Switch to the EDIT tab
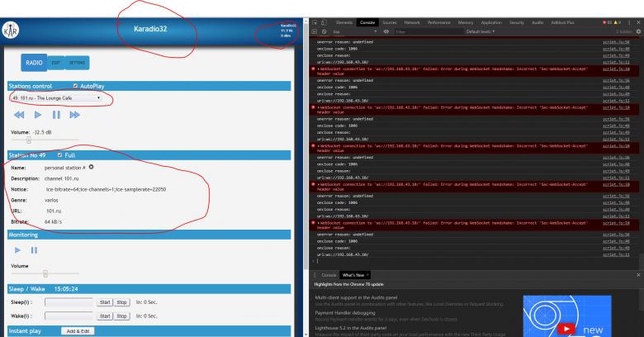Viewport: 644px width, 337px height. 56,63
